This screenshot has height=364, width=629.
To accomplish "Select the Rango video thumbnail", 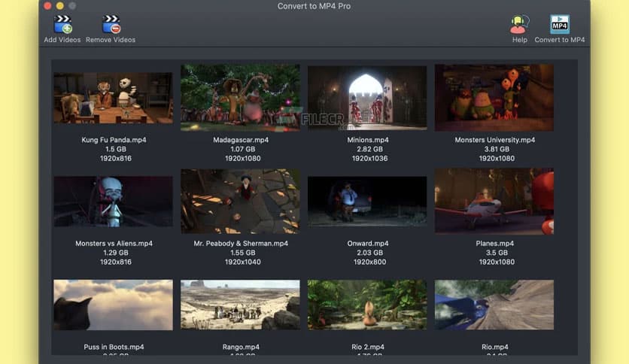I will tap(240, 305).
